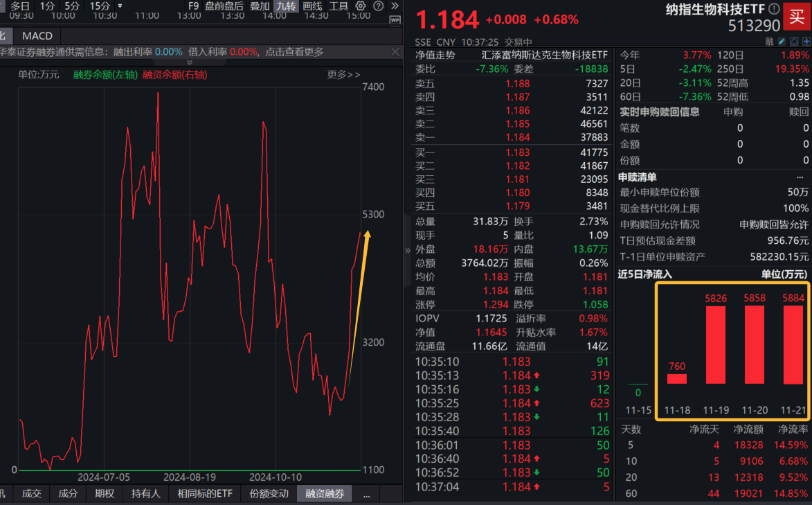Viewport: 812px width, 505px height.
Task: Toggle the 九转 indicator
Action: coord(285,6)
